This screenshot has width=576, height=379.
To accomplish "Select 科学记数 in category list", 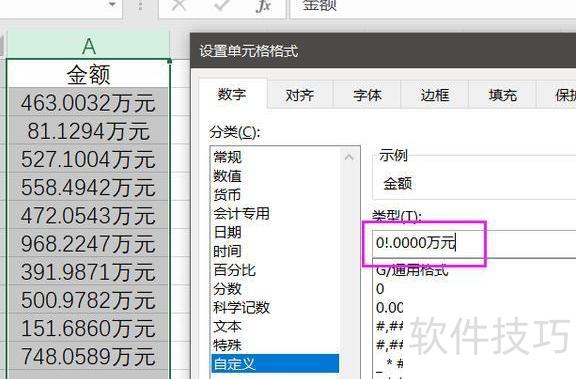I will (x=275, y=307).
